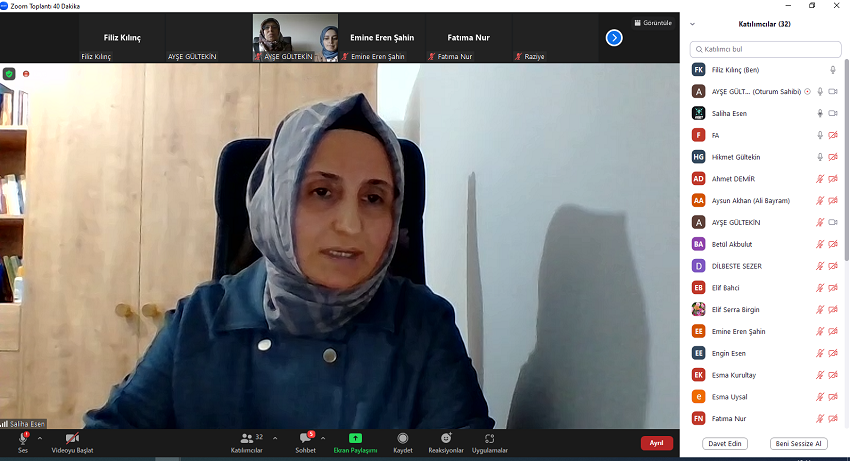Open the Görüntüle view menu
The height and width of the screenshot is (461, 850).
click(652, 23)
